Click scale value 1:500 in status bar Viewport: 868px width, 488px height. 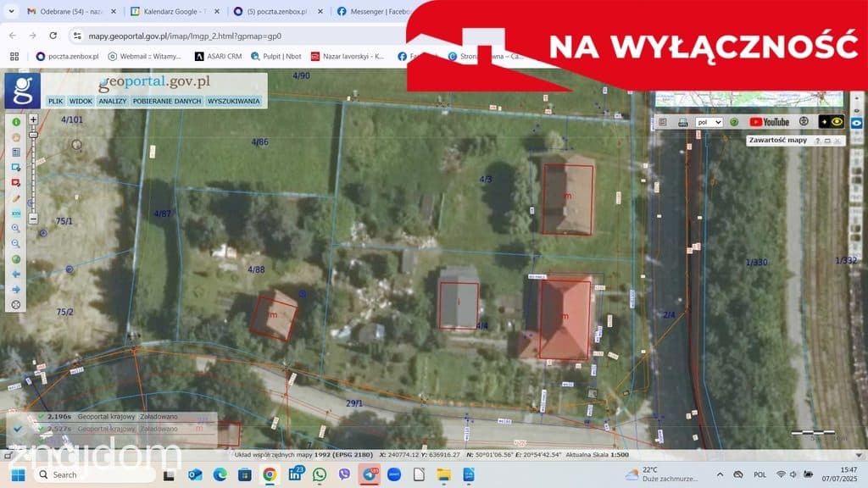[620, 455]
